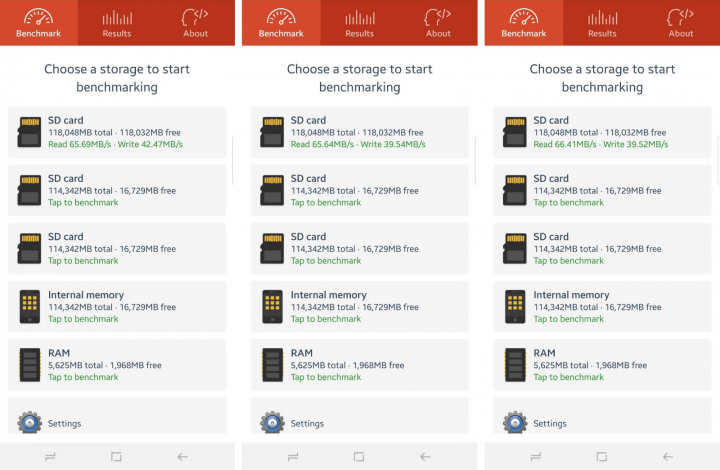Click Internal memory phone icon, middle screen
Viewport: 720px width, 470px height.
tap(272, 307)
